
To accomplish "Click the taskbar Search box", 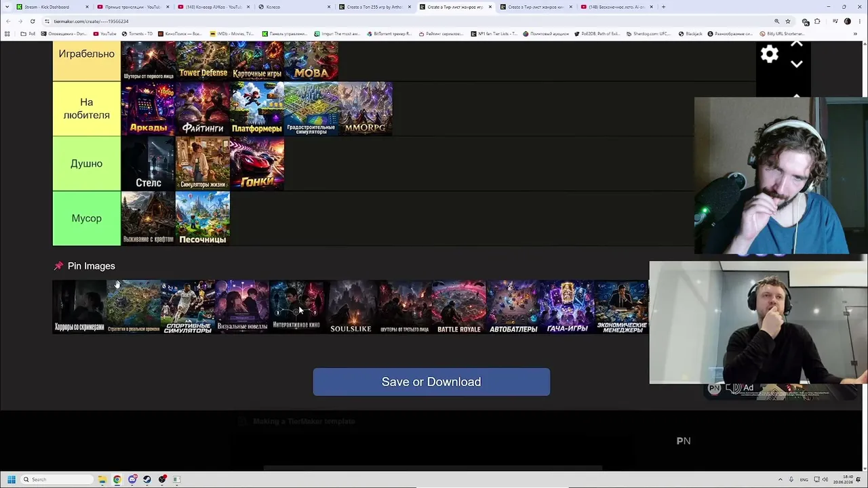I will click(x=57, y=479).
